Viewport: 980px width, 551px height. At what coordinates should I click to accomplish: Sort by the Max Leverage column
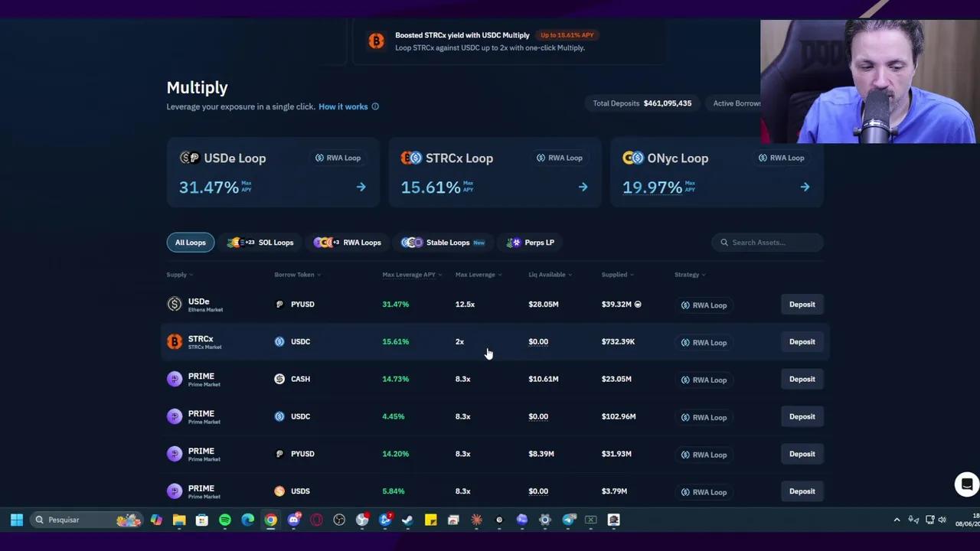click(479, 275)
